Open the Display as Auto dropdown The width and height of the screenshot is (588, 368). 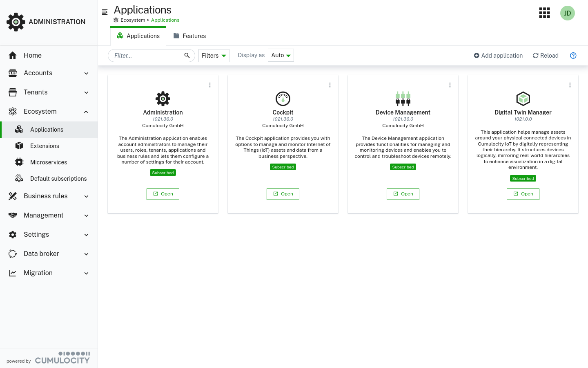(281, 55)
